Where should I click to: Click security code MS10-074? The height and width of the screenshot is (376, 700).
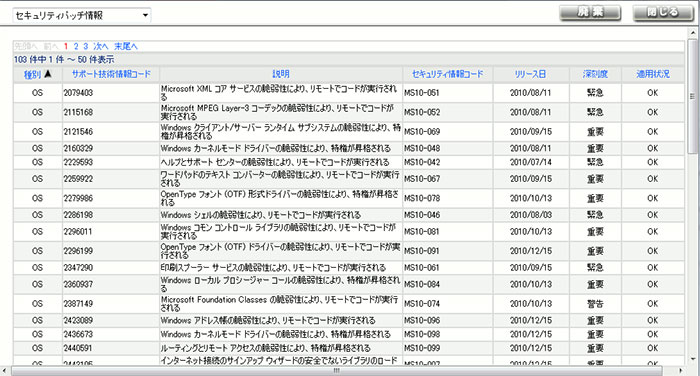(x=422, y=304)
